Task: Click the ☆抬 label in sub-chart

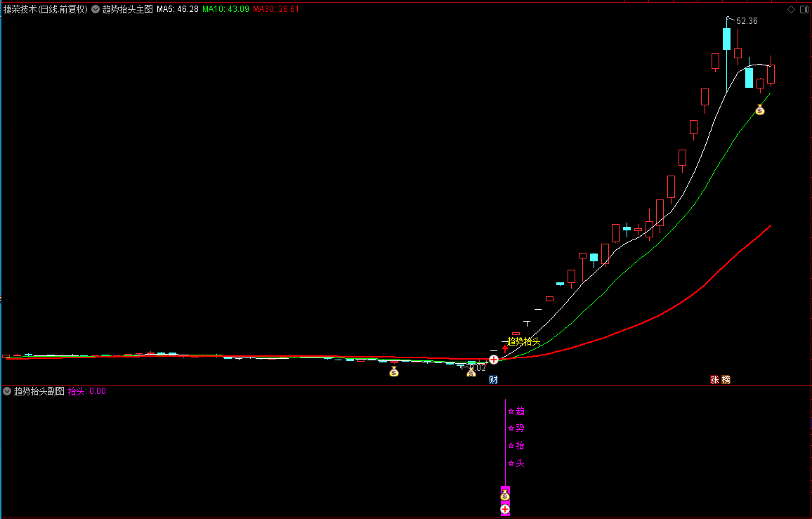Action: [x=516, y=445]
